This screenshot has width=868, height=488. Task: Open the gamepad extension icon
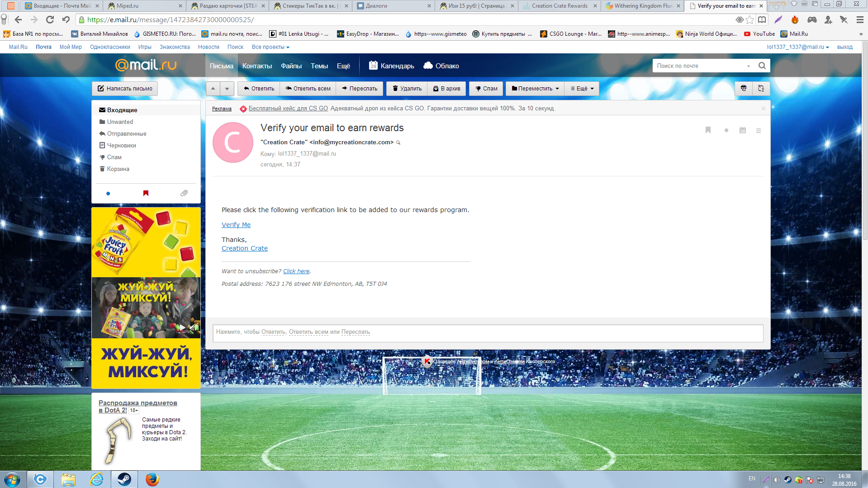(812, 20)
